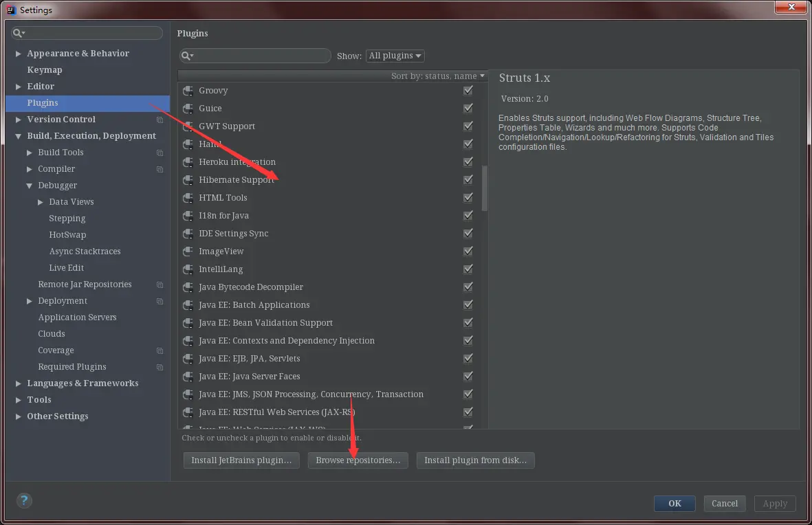The width and height of the screenshot is (812, 525).
Task: Click project-level icon next to Build Tools
Action: (x=160, y=153)
